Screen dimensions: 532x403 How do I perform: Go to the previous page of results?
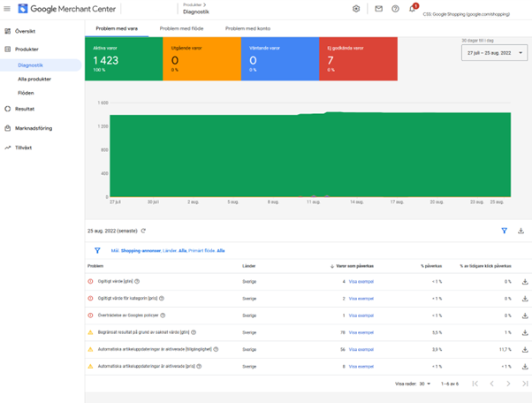tap(491, 384)
